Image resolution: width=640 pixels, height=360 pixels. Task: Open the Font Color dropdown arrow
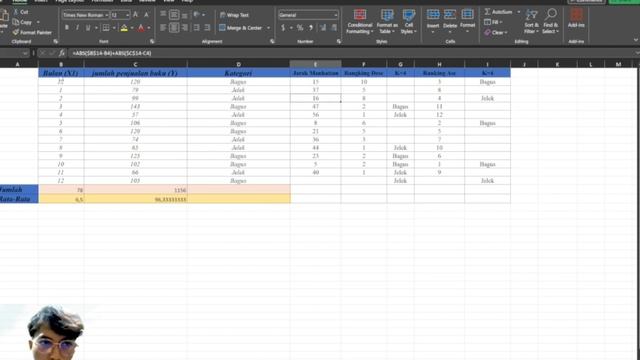(149, 28)
